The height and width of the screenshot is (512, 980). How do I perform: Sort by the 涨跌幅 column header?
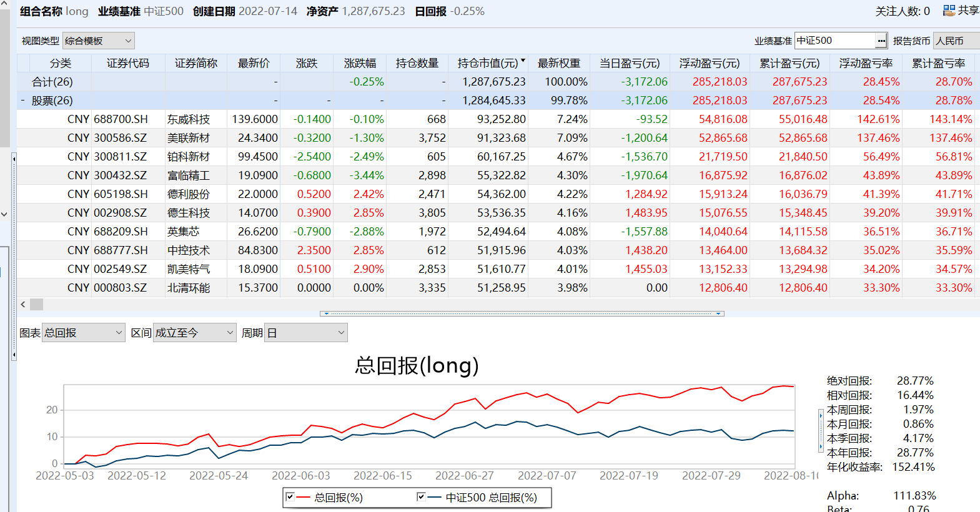[x=360, y=63]
